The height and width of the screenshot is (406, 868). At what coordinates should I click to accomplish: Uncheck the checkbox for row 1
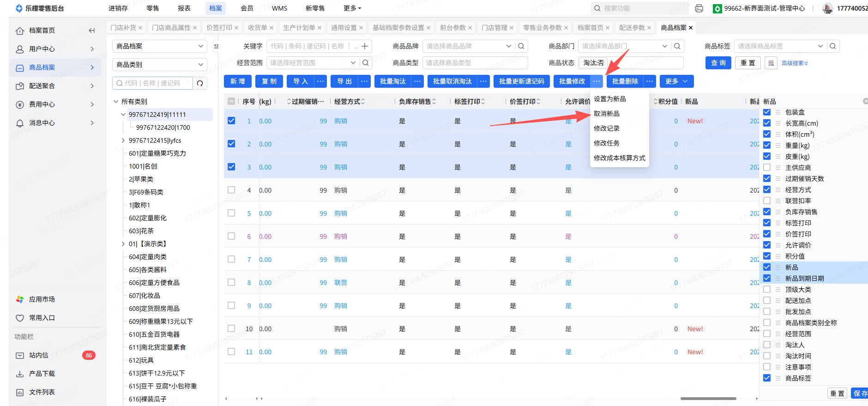pyautogui.click(x=231, y=121)
